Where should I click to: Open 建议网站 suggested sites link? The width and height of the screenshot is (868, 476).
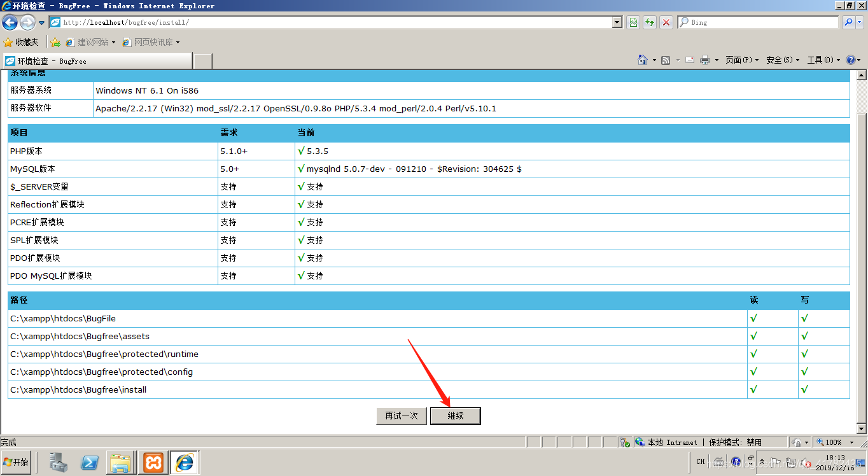click(x=90, y=42)
